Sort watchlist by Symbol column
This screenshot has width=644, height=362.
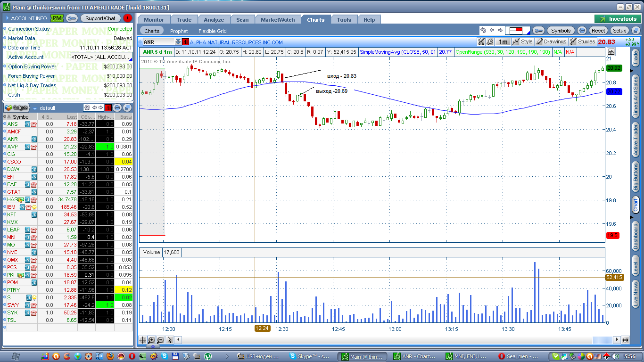[21, 117]
